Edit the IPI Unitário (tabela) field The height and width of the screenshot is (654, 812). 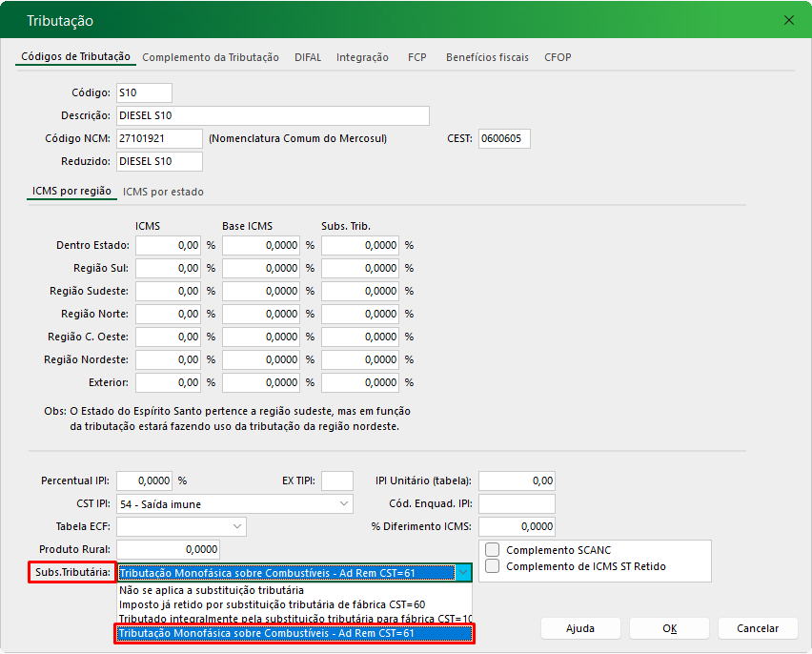517,480
